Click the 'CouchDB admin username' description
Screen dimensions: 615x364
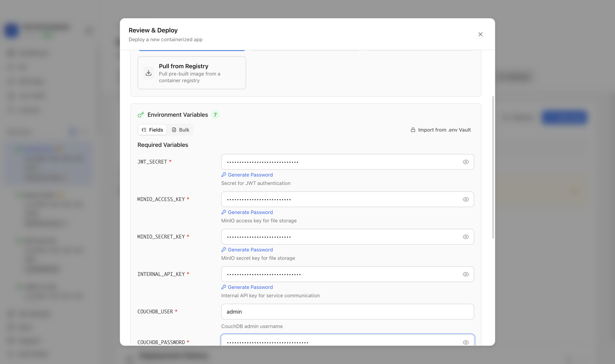click(x=252, y=326)
